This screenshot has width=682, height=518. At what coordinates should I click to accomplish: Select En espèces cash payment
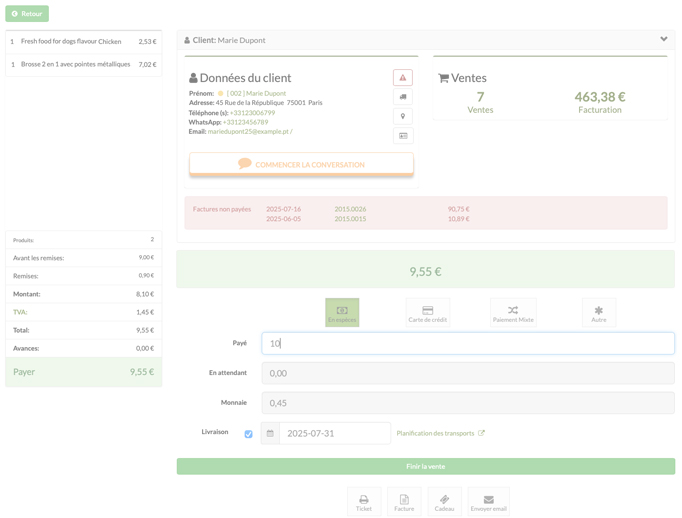(342, 312)
